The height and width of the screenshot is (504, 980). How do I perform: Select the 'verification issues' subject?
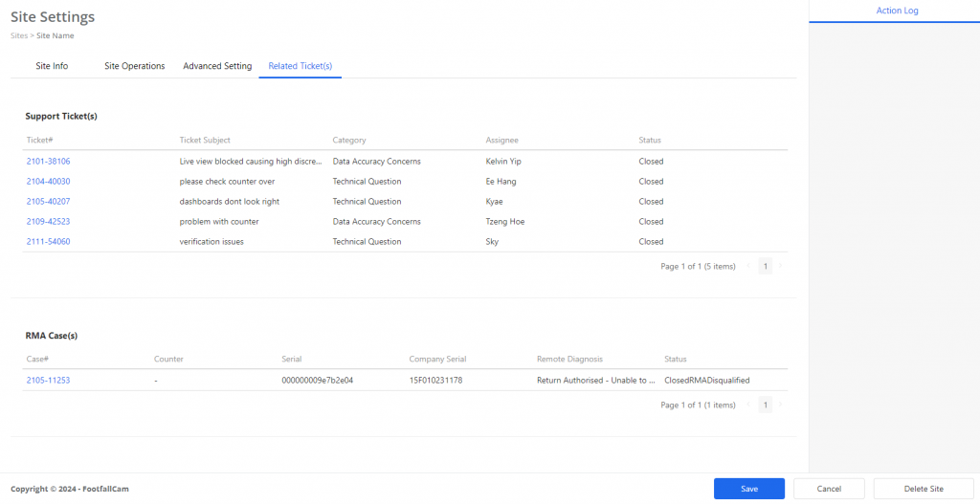click(212, 241)
